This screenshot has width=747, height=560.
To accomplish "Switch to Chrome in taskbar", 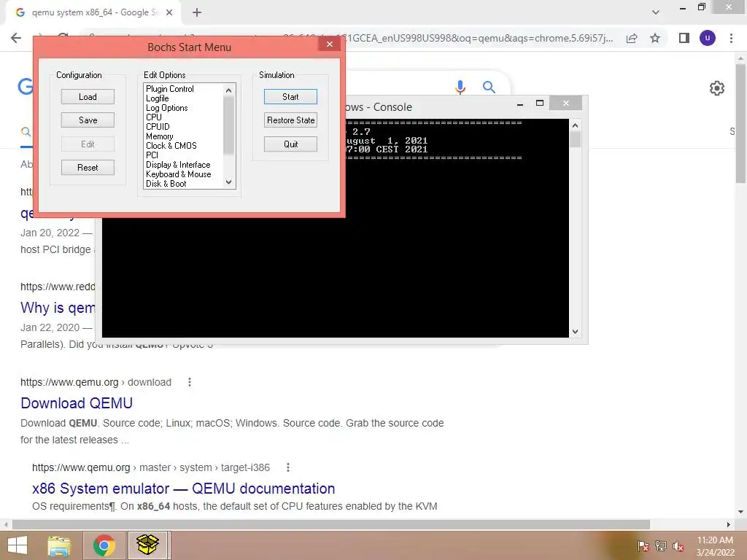I will pos(104,545).
